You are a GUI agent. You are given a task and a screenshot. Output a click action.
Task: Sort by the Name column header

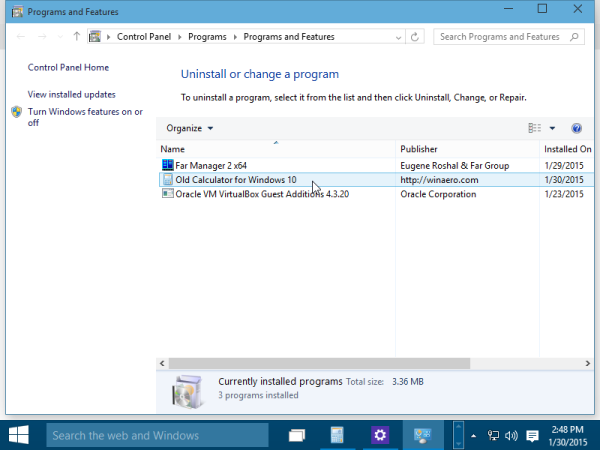[x=276, y=149]
